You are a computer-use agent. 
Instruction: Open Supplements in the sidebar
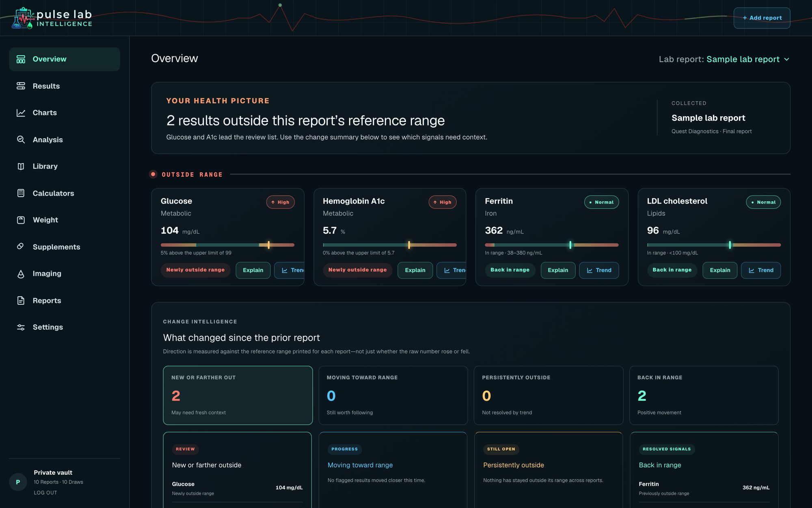(x=65, y=247)
